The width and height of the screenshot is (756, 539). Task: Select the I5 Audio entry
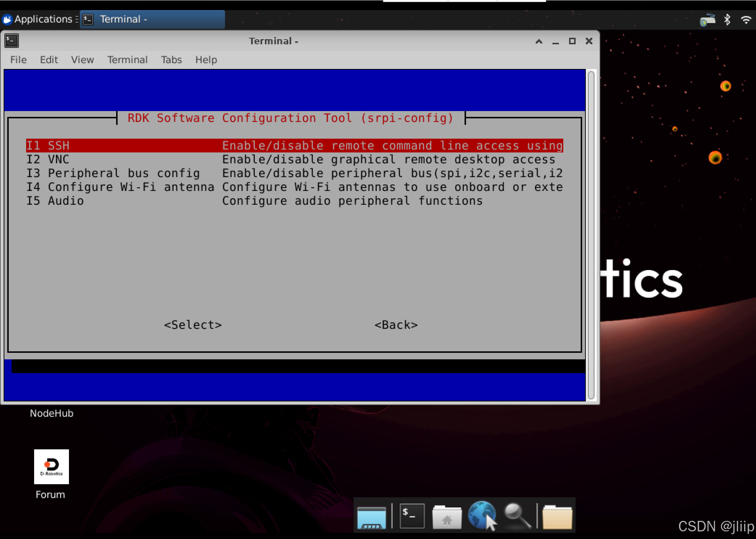coord(55,201)
